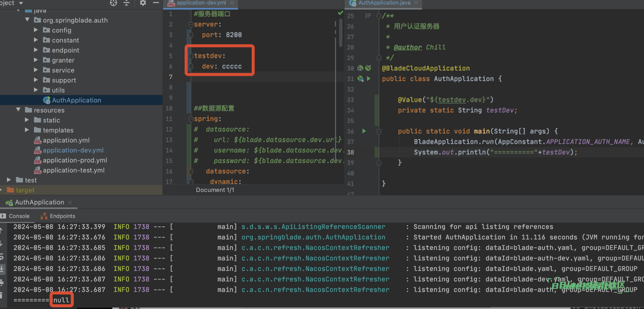This screenshot has height=309, width=644.
Task: Expand the static folder
Action: coord(27,120)
